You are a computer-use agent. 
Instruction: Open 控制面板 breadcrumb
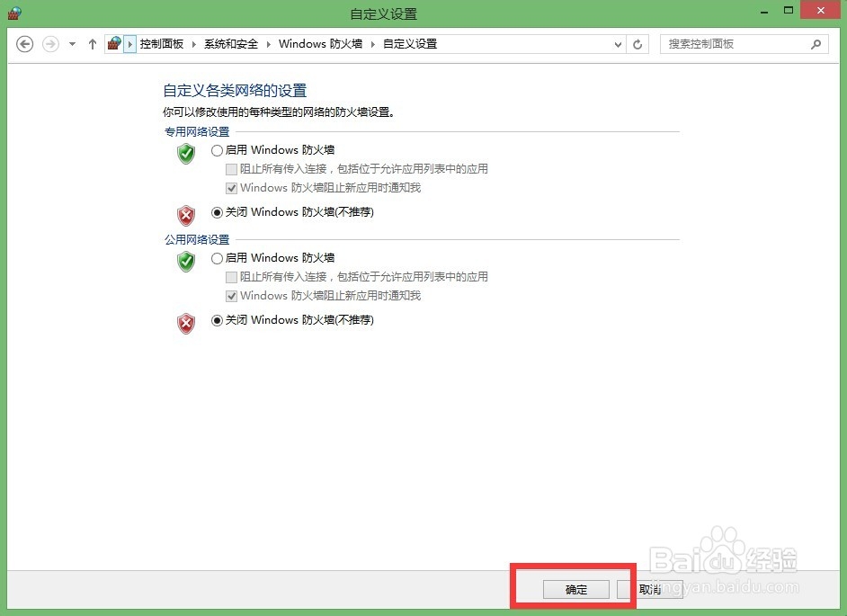click(162, 44)
